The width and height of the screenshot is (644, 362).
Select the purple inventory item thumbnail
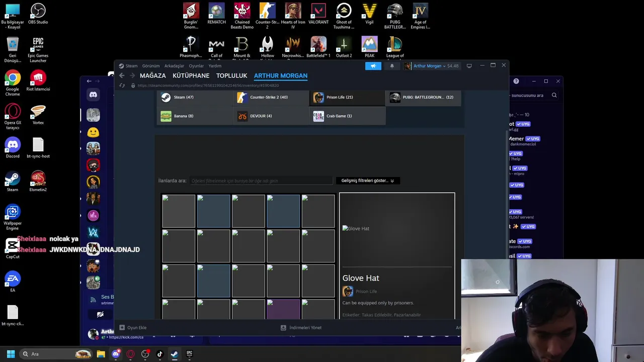tap(283, 309)
